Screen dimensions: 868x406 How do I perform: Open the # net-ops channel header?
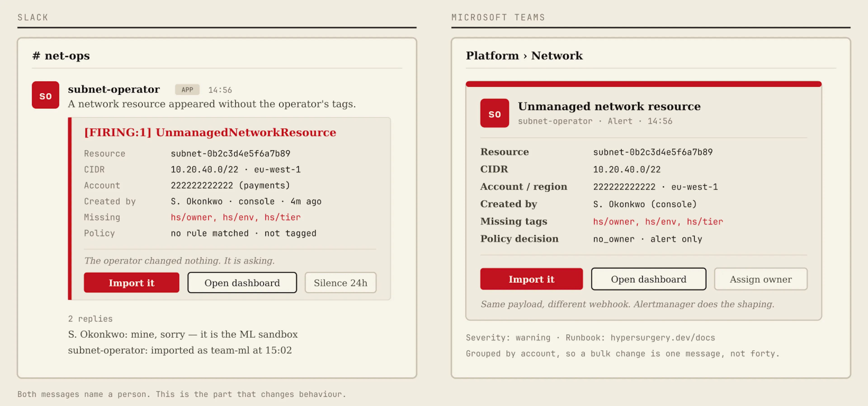coord(61,56)
